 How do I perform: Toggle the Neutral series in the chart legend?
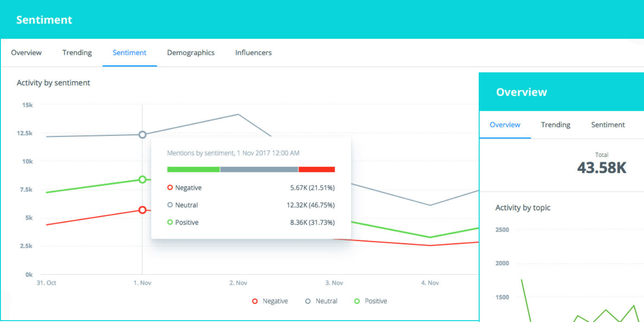[x=321, y=301]
